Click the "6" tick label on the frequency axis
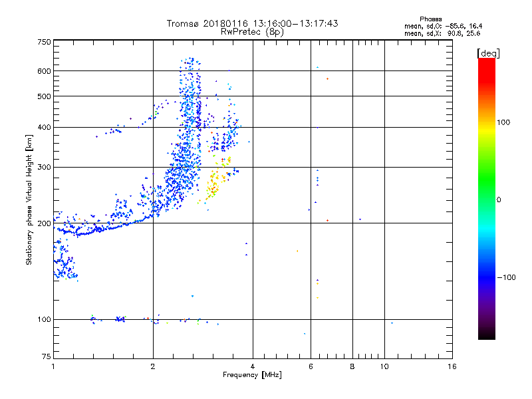532x399 pixels. (311, 366)
